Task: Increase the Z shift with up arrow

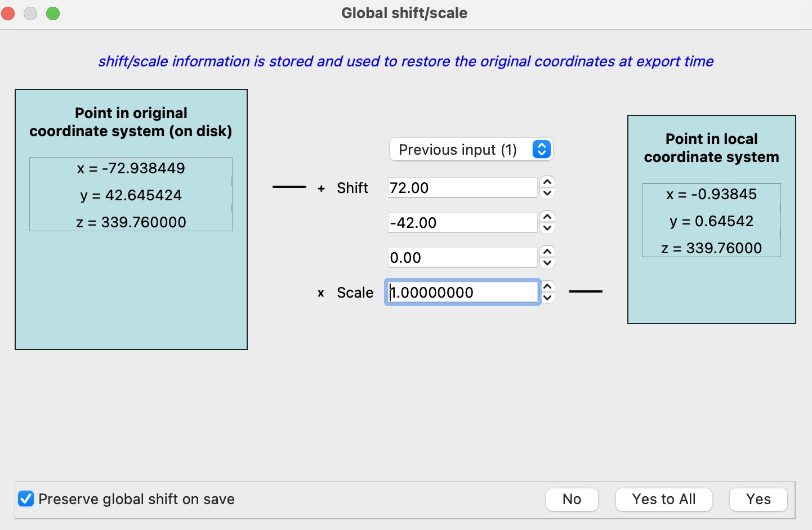Action: pos(547,252)
